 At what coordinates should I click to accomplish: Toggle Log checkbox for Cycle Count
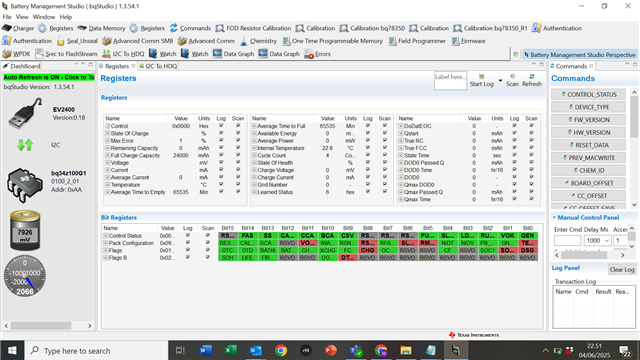[x=368, y=155]
